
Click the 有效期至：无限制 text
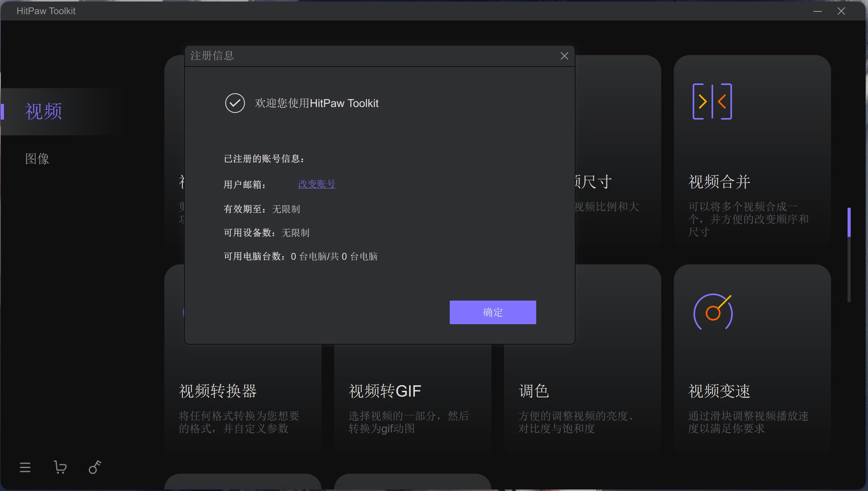tap(261, 209)
